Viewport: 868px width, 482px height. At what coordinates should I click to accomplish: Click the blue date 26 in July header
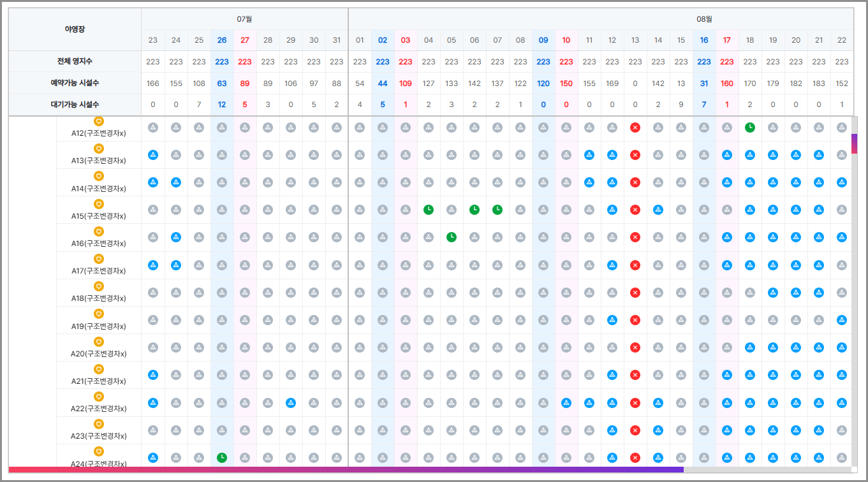pos(222,40)
